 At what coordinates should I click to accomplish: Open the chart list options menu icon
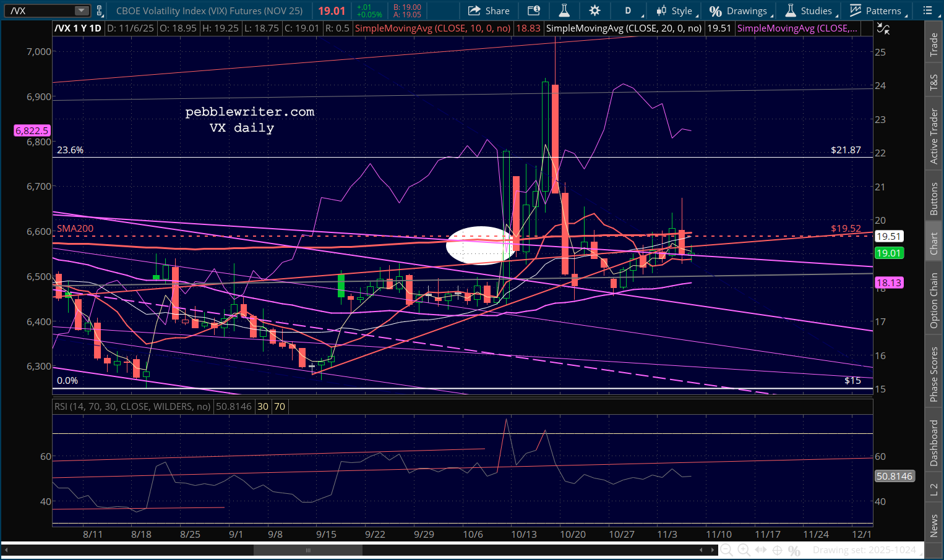click(x=928, y=11)
